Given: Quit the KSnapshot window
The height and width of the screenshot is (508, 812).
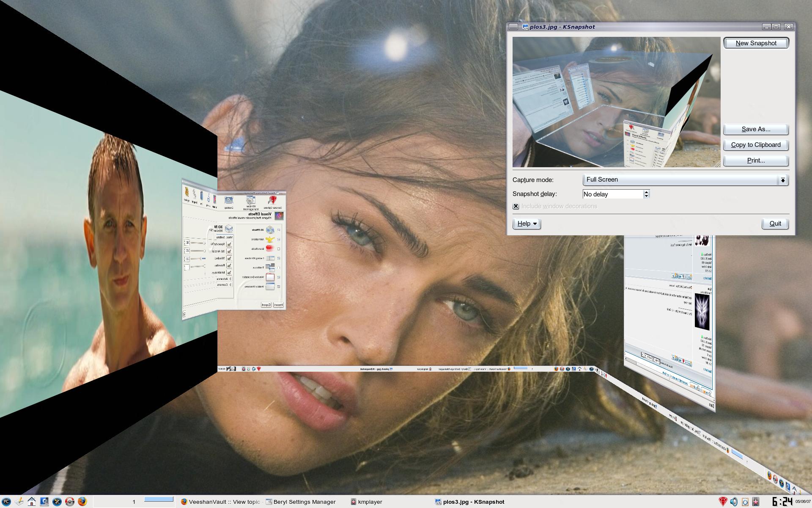Looking at the screenshot, I should 775,224.
